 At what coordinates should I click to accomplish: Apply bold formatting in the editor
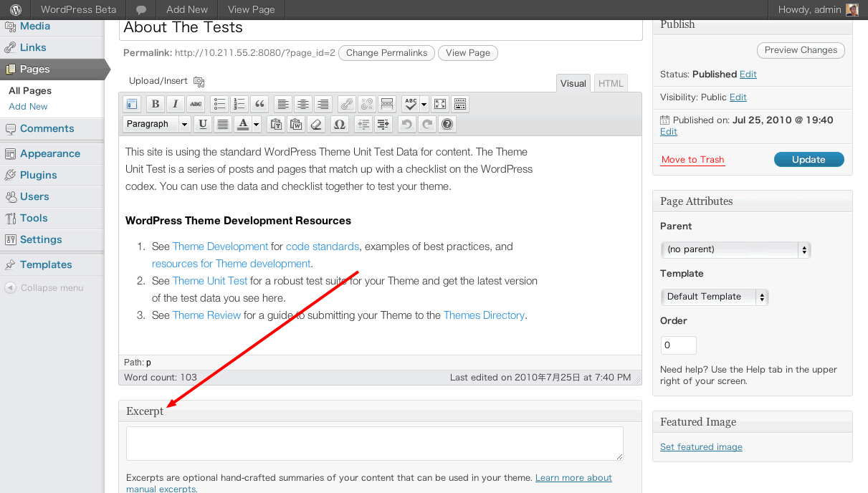pyautogui.click(x=155, y=103)
